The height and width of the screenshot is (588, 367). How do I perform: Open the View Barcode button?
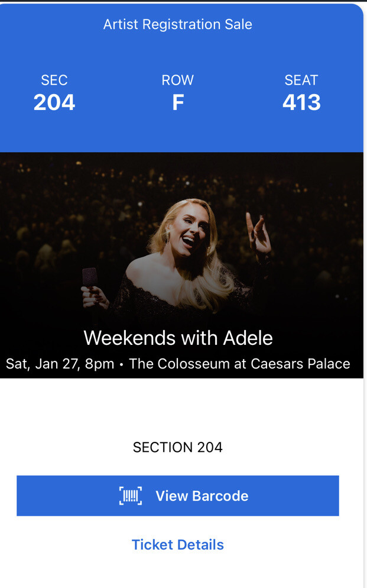[x=177, y=496]
